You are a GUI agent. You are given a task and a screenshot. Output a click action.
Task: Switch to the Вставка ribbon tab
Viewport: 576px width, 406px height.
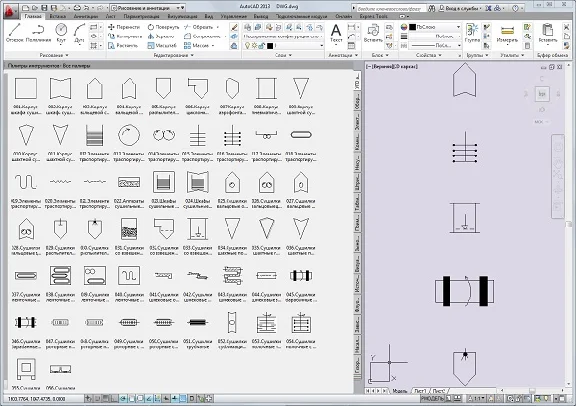click(x=57, y=17)
